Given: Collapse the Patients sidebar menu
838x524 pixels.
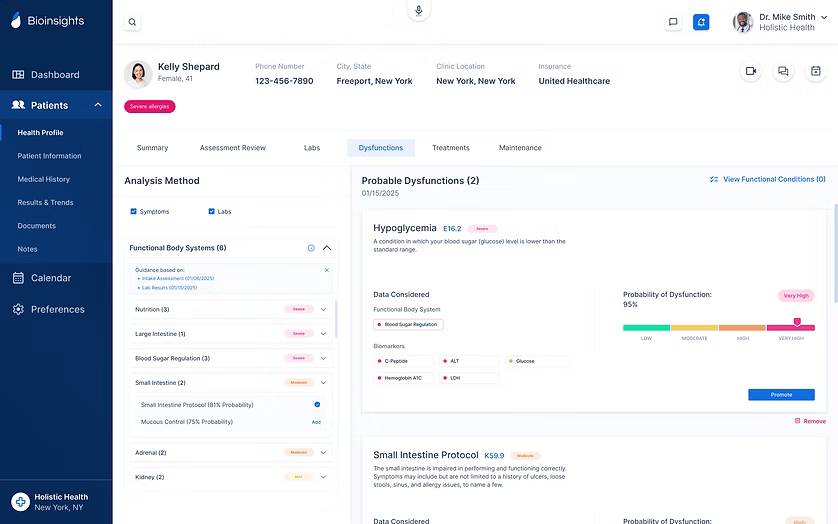Looking at the screenshot, I should [x=98, y=105].
